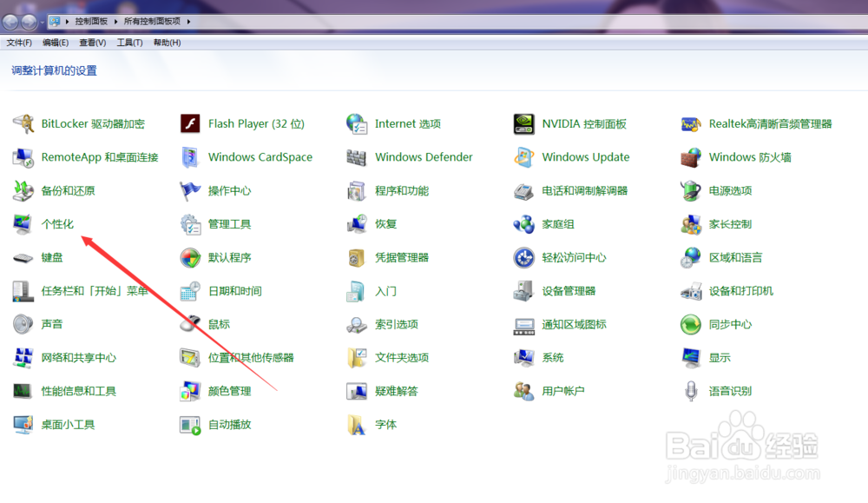868x503 pixels.
Task: Open 凭据管理器 link
Action: [402, 258]
